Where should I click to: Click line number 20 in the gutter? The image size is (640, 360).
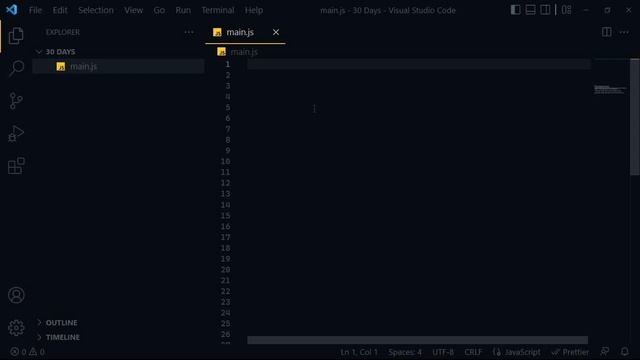coord(225,269)
